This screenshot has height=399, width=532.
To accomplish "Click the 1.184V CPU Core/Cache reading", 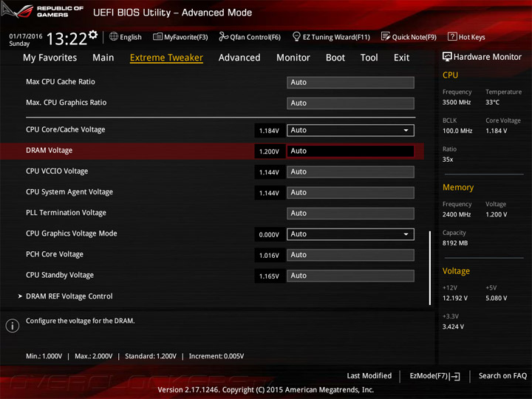I will [269, 131].
